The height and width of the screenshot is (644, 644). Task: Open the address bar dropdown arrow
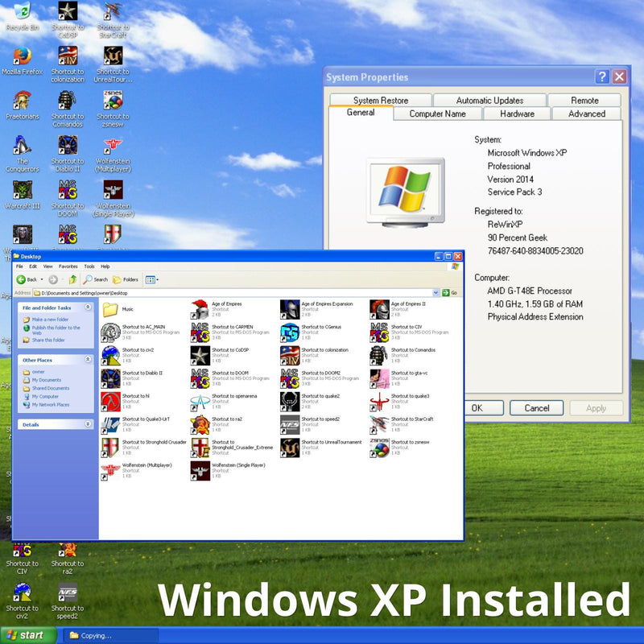click(436, 293)
